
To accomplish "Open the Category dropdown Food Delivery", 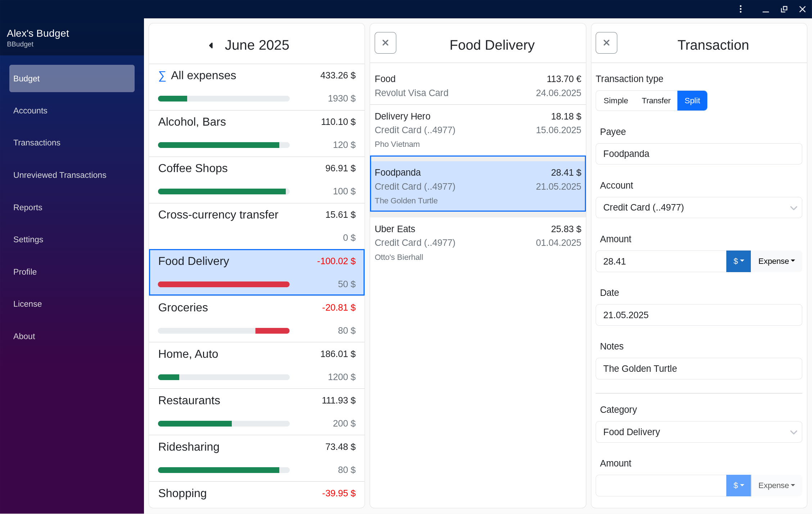I will point(699,432).
